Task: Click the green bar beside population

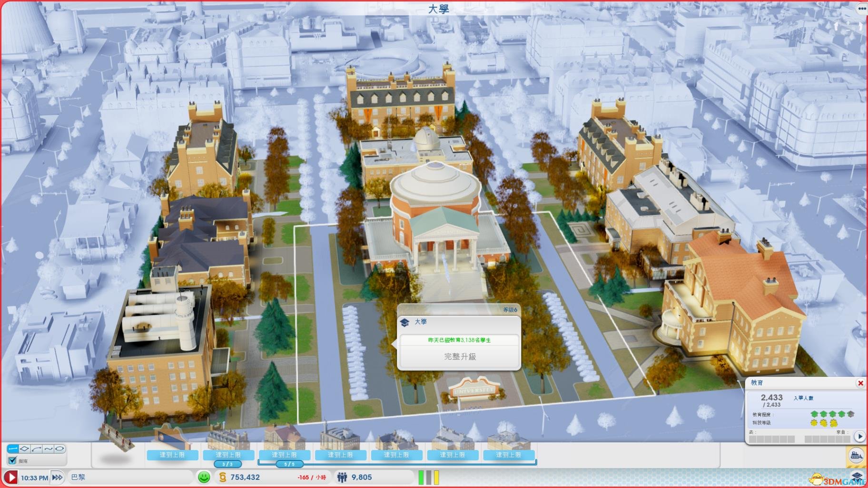Action: pos(421,477)
